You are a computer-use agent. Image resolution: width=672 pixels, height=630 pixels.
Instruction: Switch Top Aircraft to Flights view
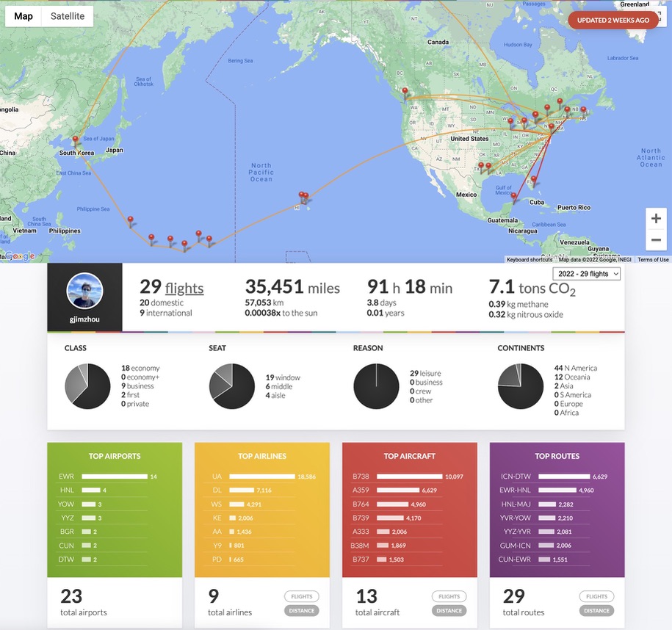tap(449, 597)
